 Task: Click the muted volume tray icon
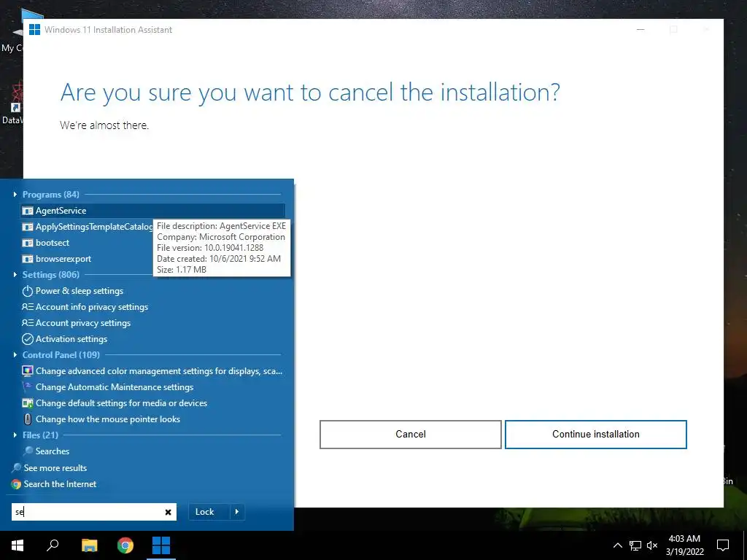[652, 545]
